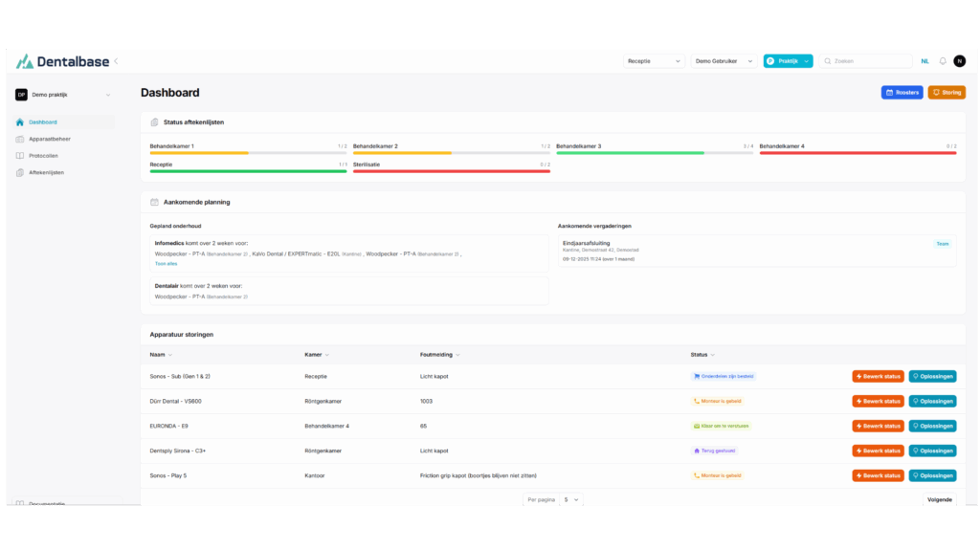
Task: Click the Dentalbase logo icon
Action: pos(24,61)
